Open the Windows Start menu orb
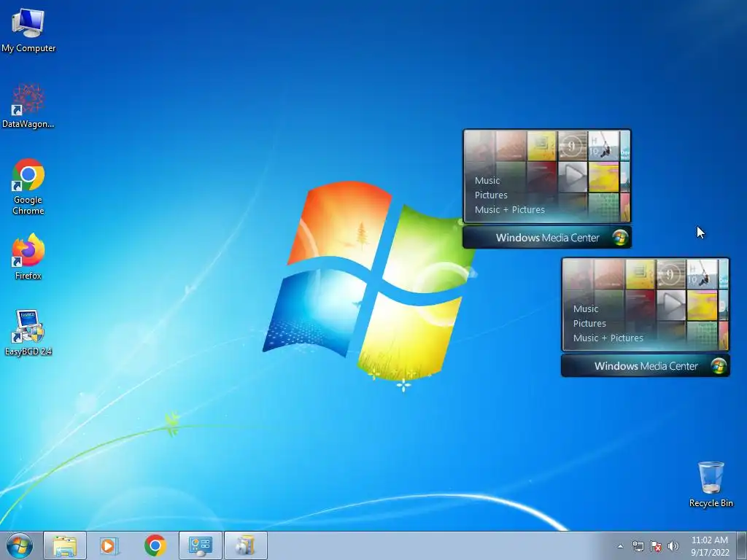The width and height of the screenshot is (747, 560). coord(20,545)
